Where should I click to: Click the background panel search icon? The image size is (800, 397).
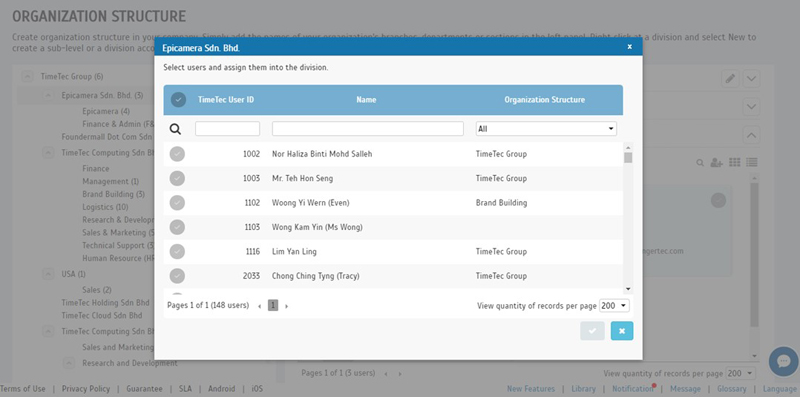click(x=700, y=163)
